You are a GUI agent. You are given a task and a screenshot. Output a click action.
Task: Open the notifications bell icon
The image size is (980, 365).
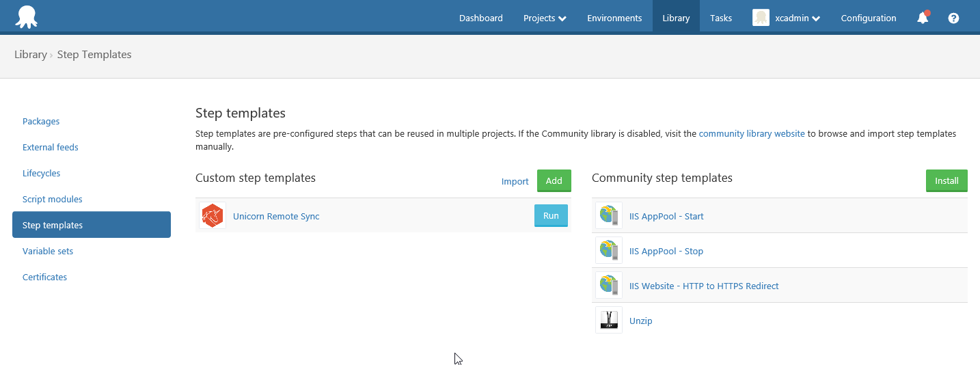923,18
